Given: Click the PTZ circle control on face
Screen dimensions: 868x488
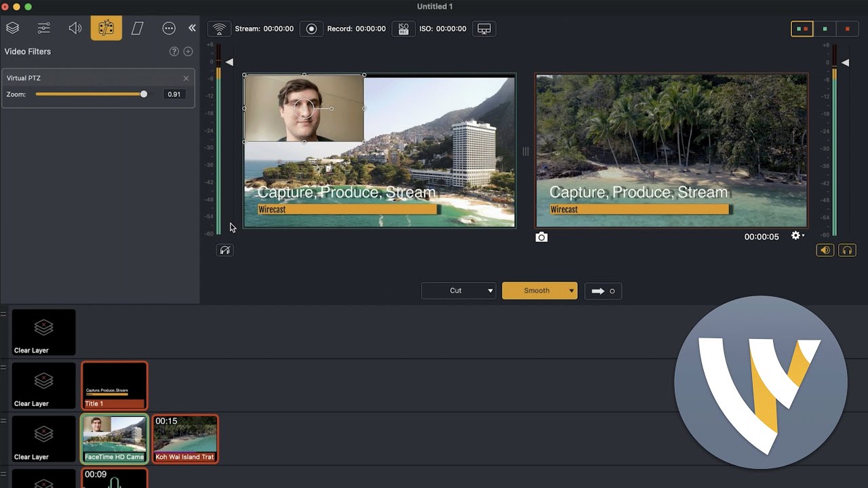Looking at the screenshot, I should pos(304,108).
